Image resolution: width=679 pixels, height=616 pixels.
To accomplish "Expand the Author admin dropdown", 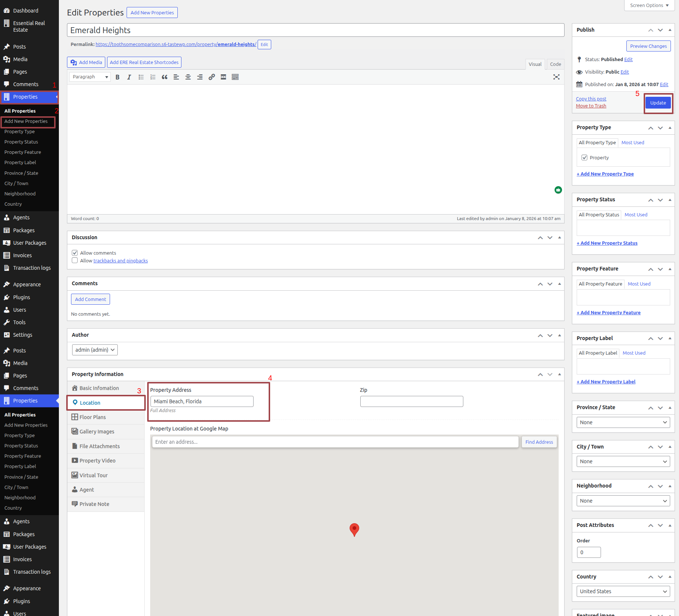I will (95, 350).
